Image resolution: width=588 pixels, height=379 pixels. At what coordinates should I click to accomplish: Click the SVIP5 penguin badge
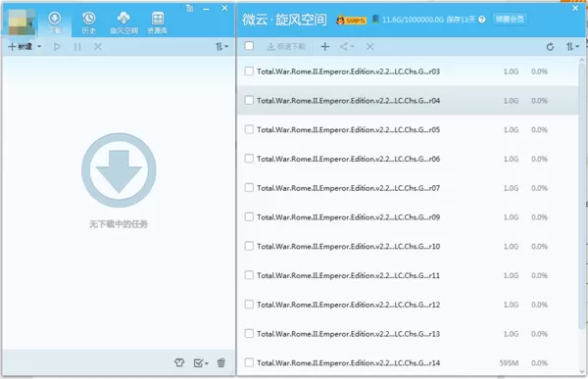351,20
